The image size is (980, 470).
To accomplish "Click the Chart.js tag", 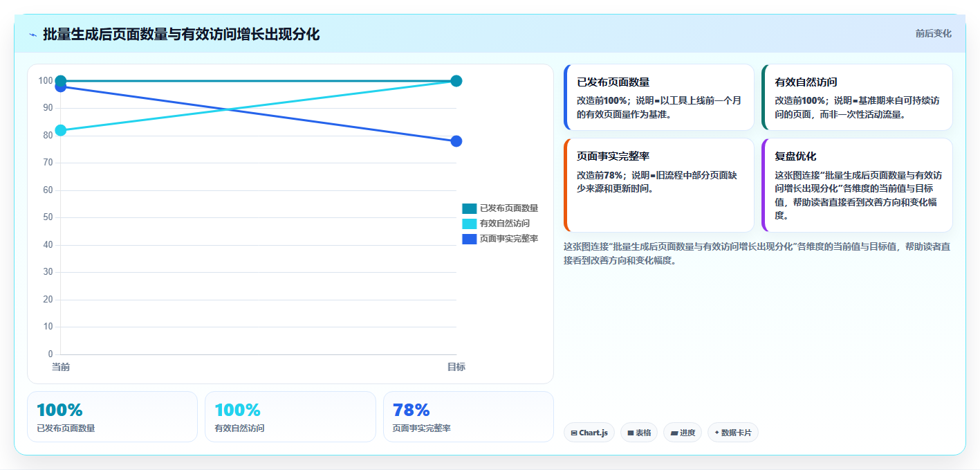I will 589,433.
